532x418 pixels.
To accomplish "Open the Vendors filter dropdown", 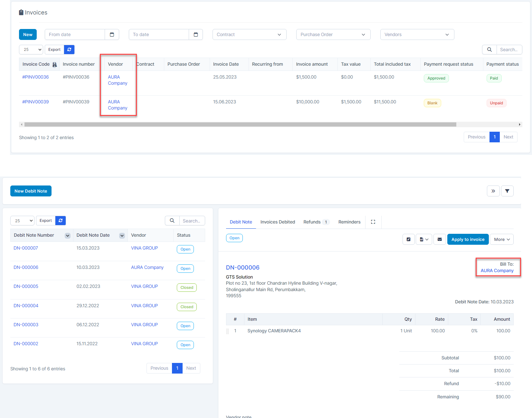I will coord(417,34).
